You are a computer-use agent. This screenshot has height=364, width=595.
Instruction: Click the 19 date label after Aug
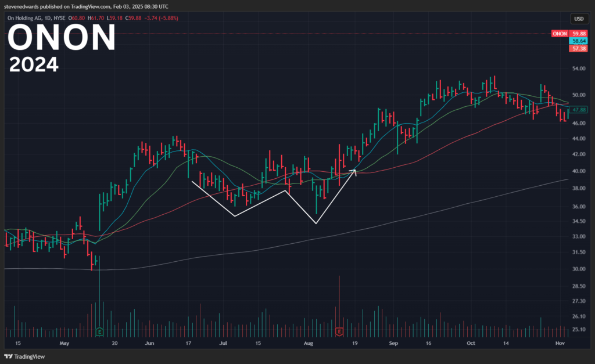pos(355,343)
